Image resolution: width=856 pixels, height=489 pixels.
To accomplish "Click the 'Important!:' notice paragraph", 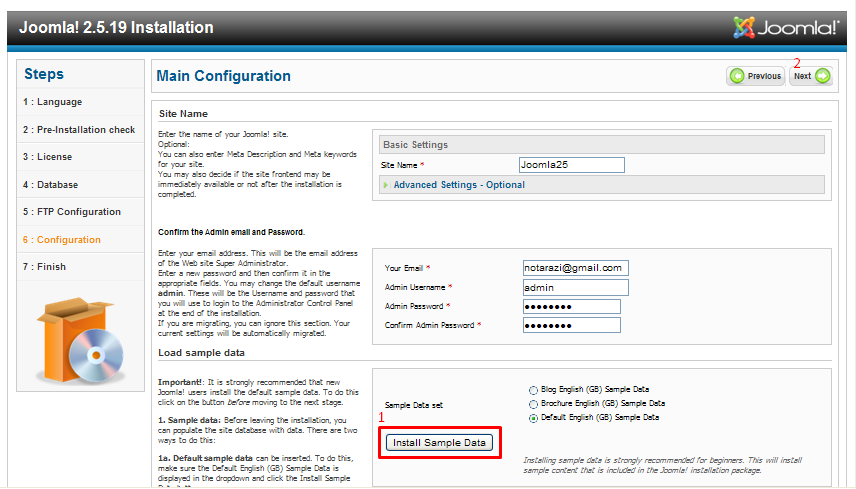I will [258, 392].
